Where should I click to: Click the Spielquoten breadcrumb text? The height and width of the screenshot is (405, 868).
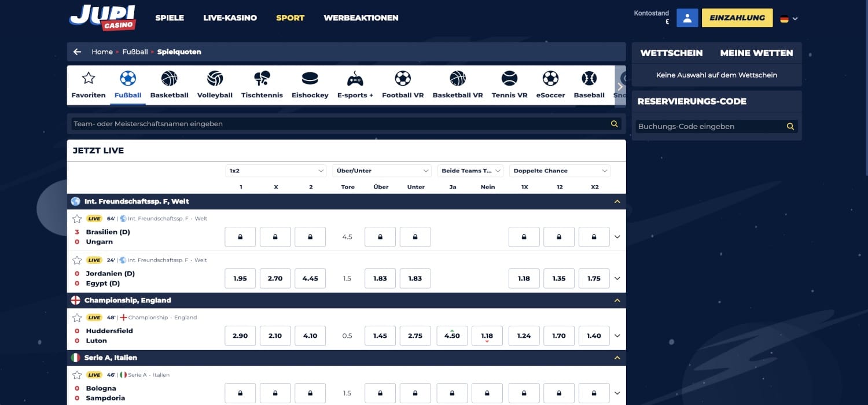pos(179,51)
